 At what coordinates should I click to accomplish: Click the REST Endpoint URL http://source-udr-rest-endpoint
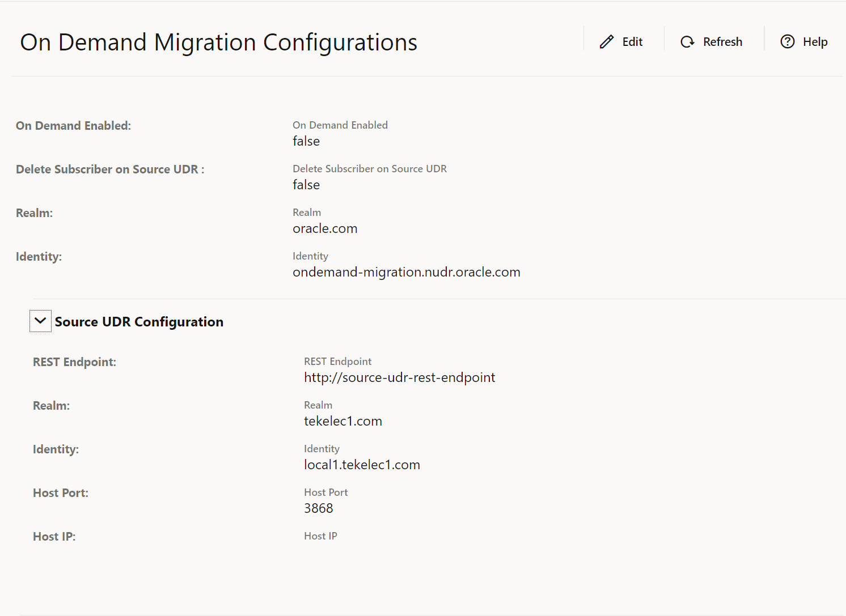400,377
